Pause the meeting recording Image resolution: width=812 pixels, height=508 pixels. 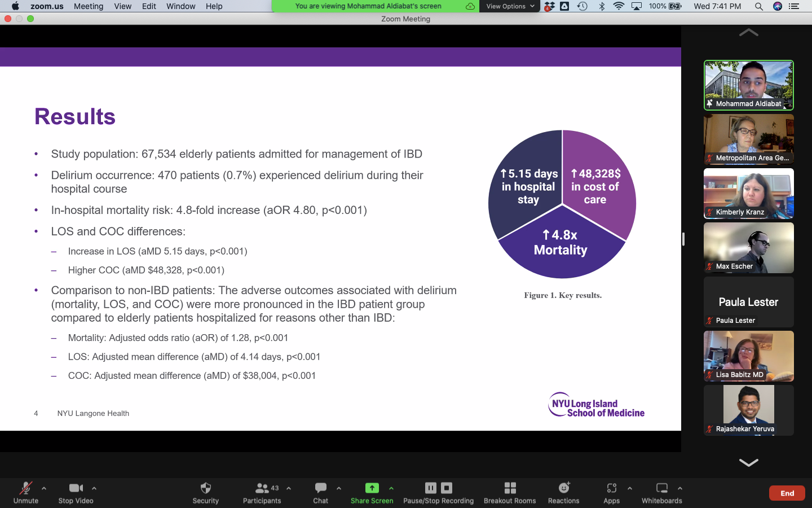[431, 488]
